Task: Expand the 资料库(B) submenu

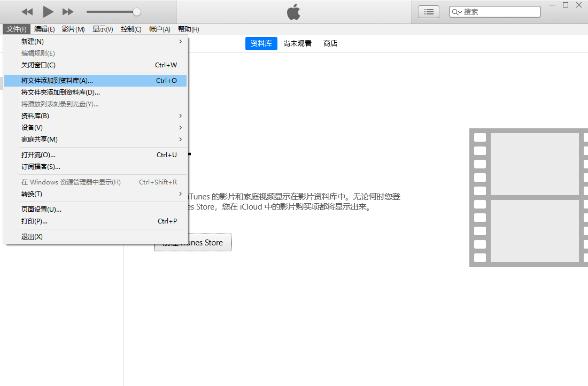Action: click(x=95, y=116)
